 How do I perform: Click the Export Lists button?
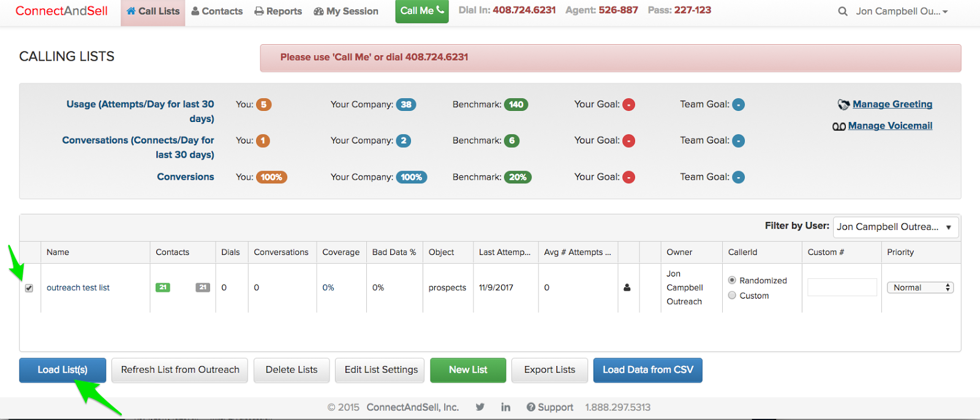click(x=549, y=370)
